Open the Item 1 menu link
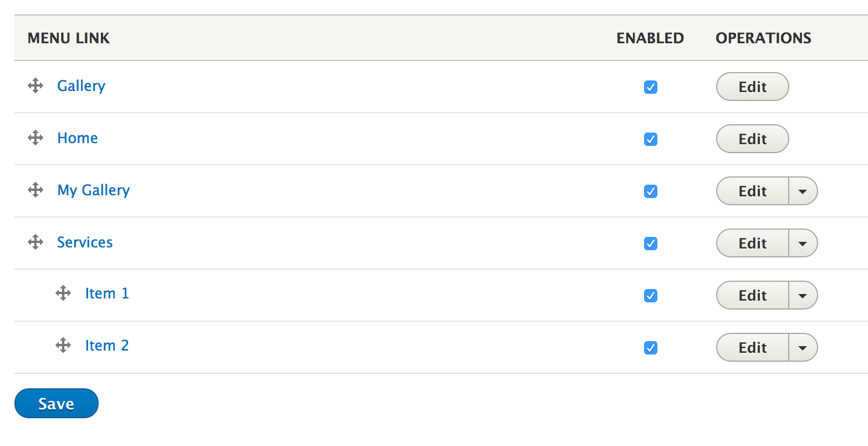This screenshot has height=446, width=868. click(x=107, y=293)
